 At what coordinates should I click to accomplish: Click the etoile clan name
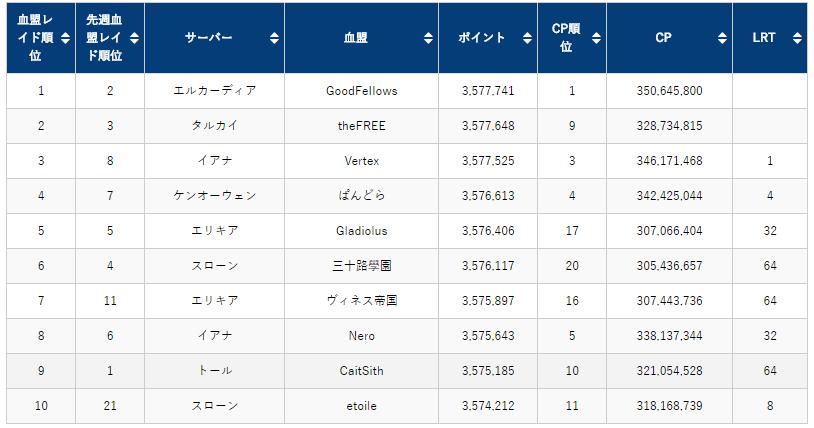tap(361, 406)
